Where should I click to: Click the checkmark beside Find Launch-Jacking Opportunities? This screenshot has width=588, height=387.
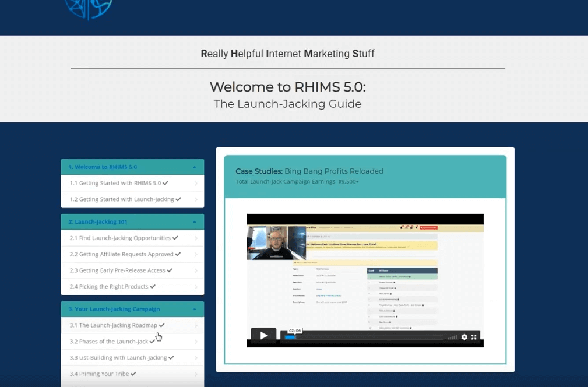click(175, 238)
